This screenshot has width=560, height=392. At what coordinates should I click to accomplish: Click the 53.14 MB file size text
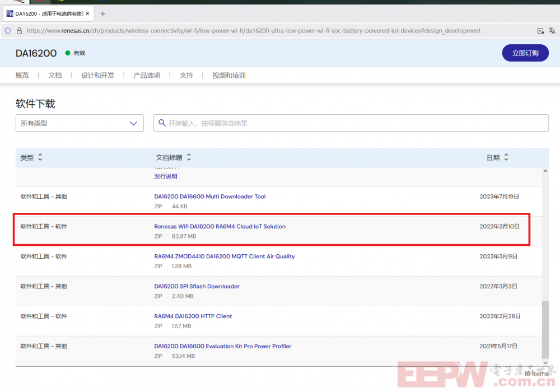pyautogui.click(x=183, y=356)
